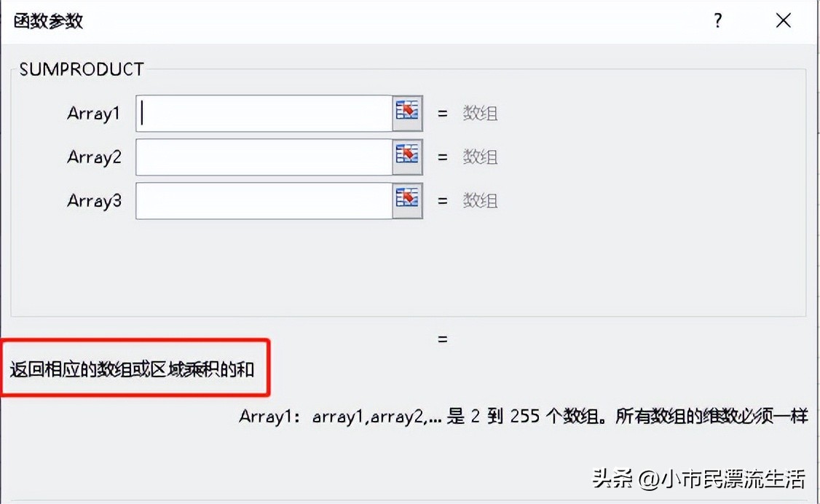Select the Array3 text field

pyautogui.click(x=264, y=201)
